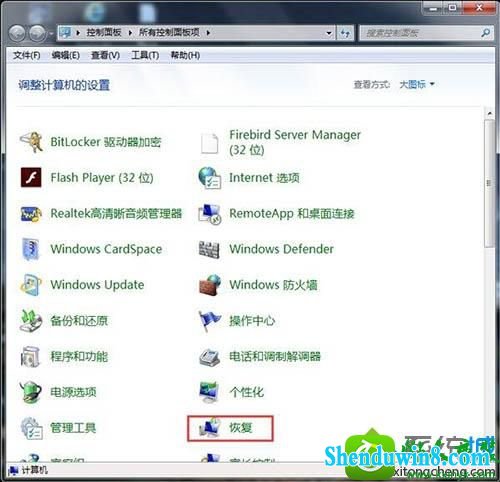
Task: Open the Windows Update icon
Action: pyautogui.click(x=31, y=285)
